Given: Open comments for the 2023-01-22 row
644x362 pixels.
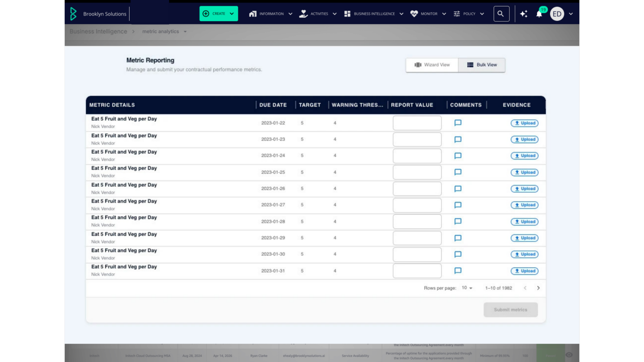Looking at the screenshot, I should [458, 123].
